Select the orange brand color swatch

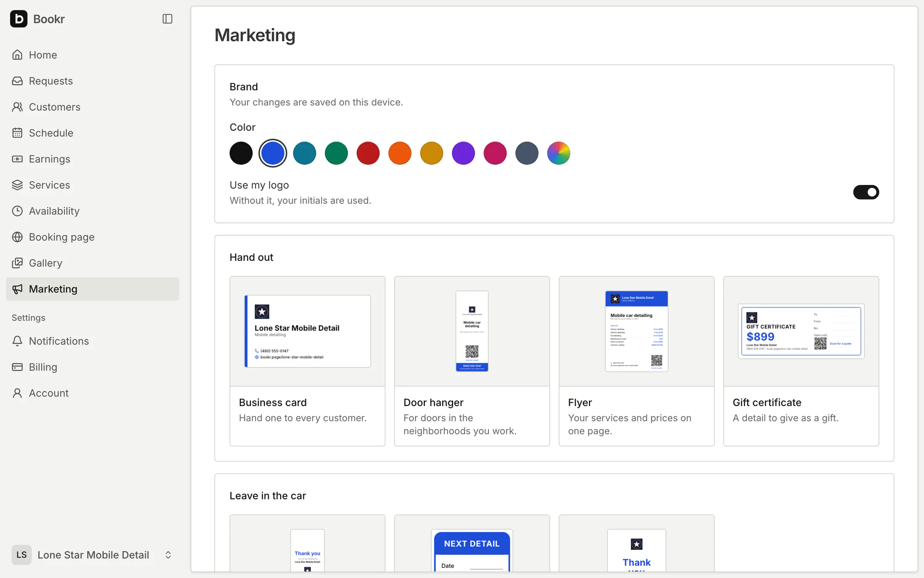click(x=400, y=153)
